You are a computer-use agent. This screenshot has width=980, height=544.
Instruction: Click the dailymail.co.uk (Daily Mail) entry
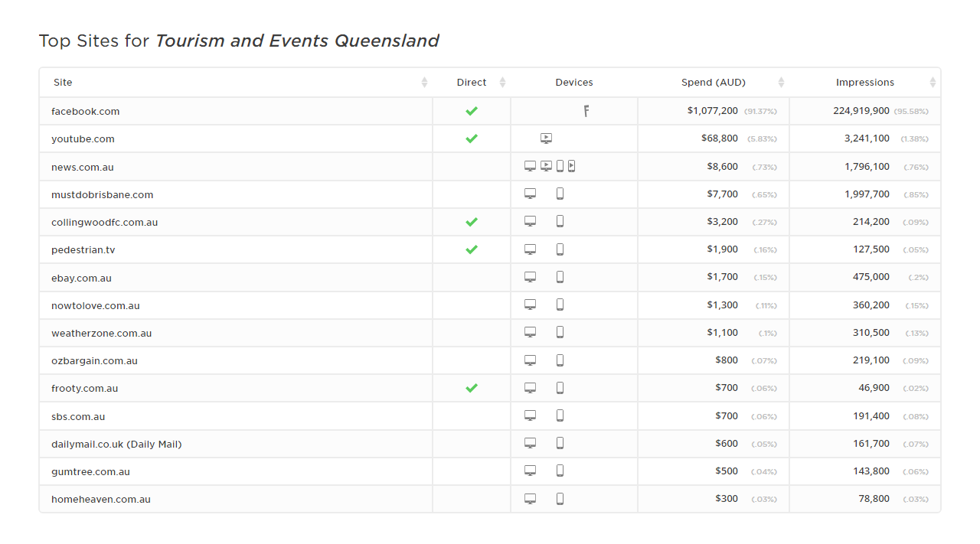coord(116,444)
